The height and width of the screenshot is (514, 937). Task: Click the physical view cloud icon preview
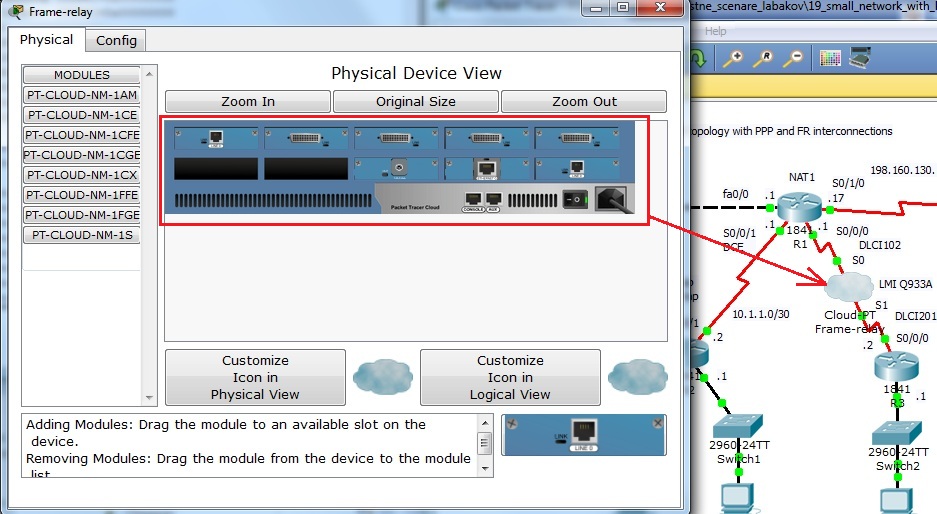point(382,377)
